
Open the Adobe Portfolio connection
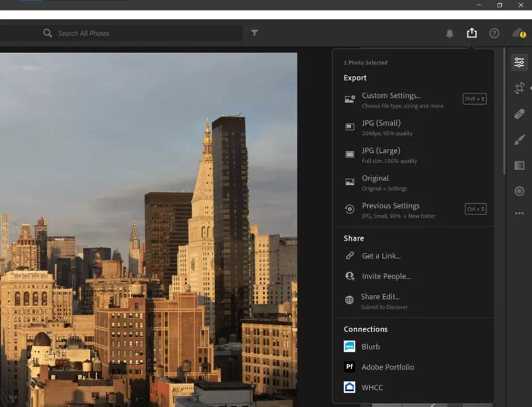tap(414, 367)
